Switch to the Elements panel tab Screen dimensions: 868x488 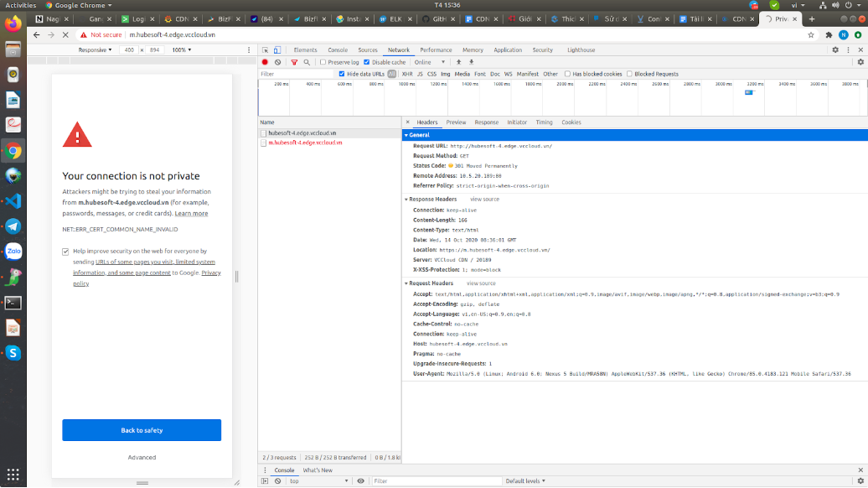(x=305, y=49)
